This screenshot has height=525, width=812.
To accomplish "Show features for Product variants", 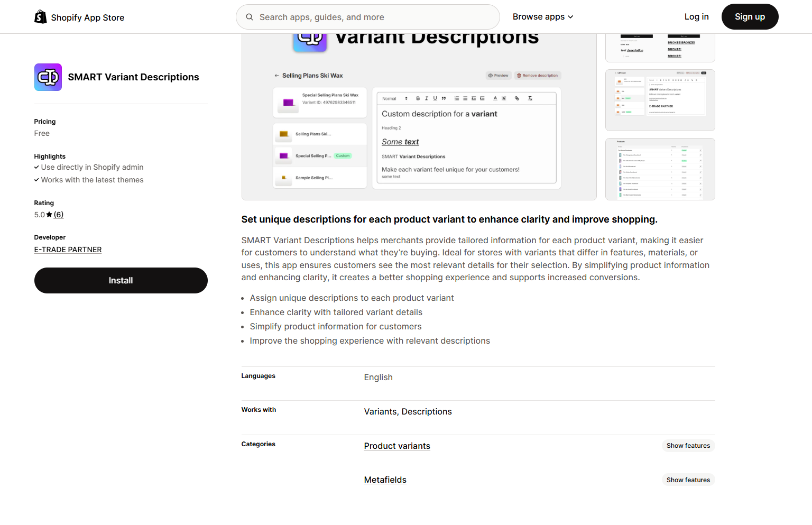I will click(x=688, y=446).
